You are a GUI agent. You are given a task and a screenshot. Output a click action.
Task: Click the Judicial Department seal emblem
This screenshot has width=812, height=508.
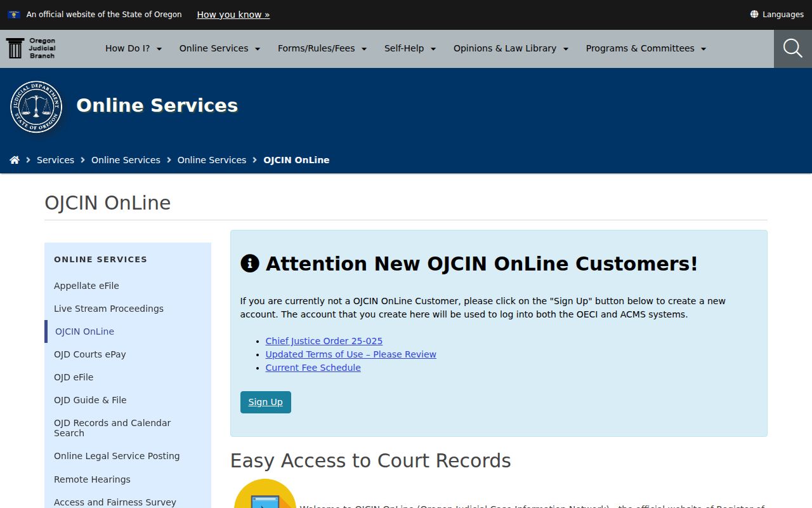[36, 107]
